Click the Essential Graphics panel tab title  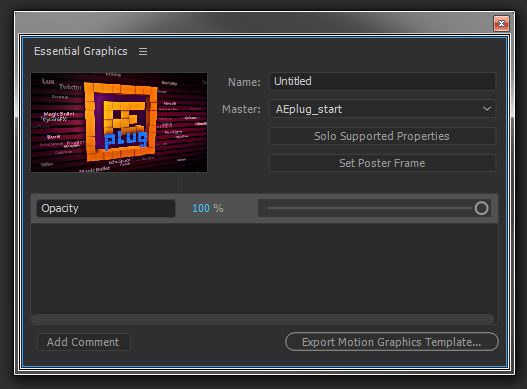tap(81, 51)
